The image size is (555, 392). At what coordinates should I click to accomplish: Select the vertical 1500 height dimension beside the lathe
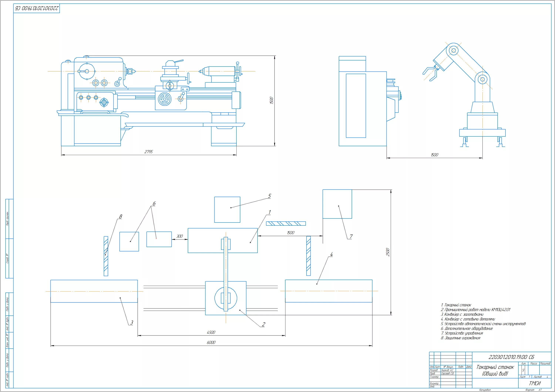tap(271, 101)
